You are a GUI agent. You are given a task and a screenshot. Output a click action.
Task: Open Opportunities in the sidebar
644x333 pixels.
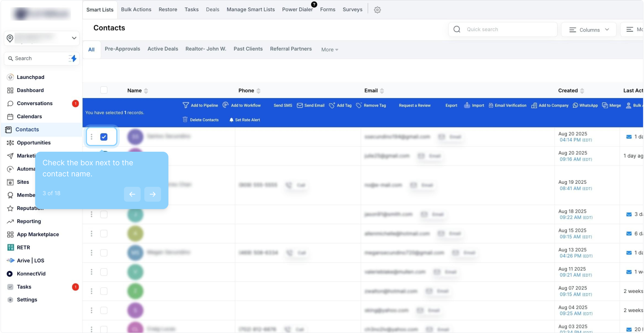[x=34, y=142]
